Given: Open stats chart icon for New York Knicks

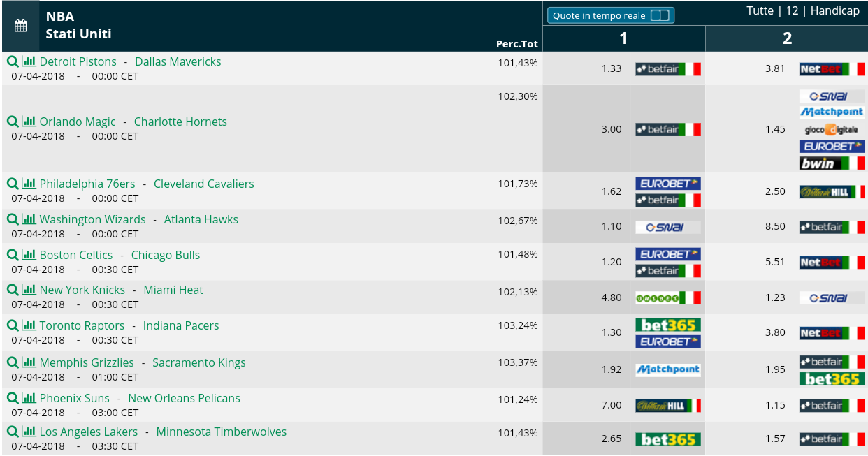Looking at the screenshot, I should click(29, 290).
